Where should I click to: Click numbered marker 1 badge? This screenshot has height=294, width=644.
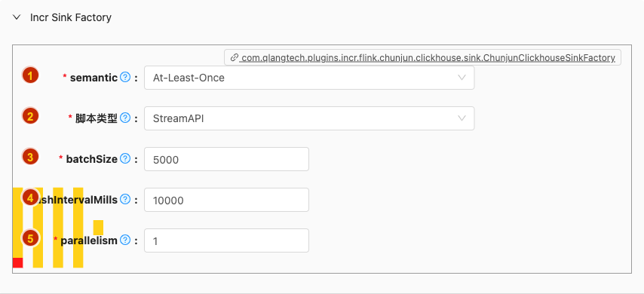[30, 75]
